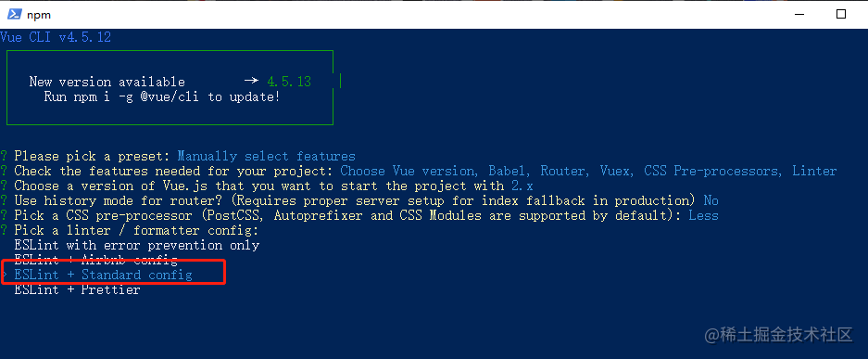Minimize the npm terminal window

pyautogui.click(x=799, y=15)
